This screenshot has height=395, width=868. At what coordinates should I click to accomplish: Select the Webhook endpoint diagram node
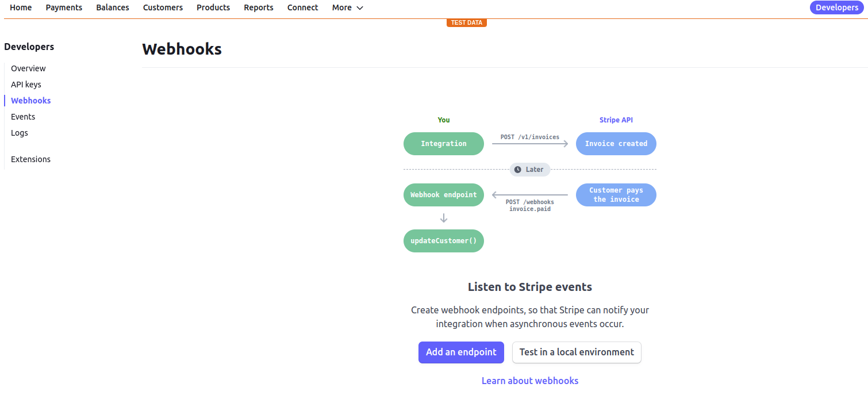click(x=443, y=194)
